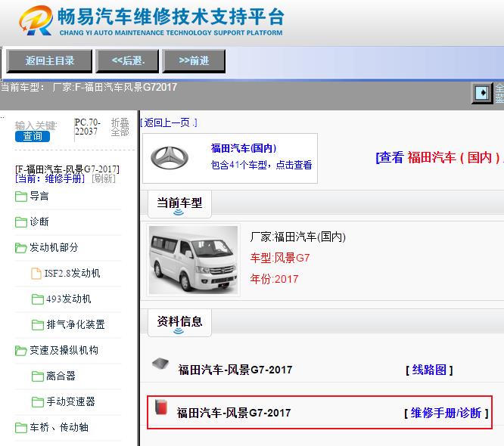Screen dimensions: 504x446
Task: Click the PC.70-22037 text
Action: [x=88, y=127]
